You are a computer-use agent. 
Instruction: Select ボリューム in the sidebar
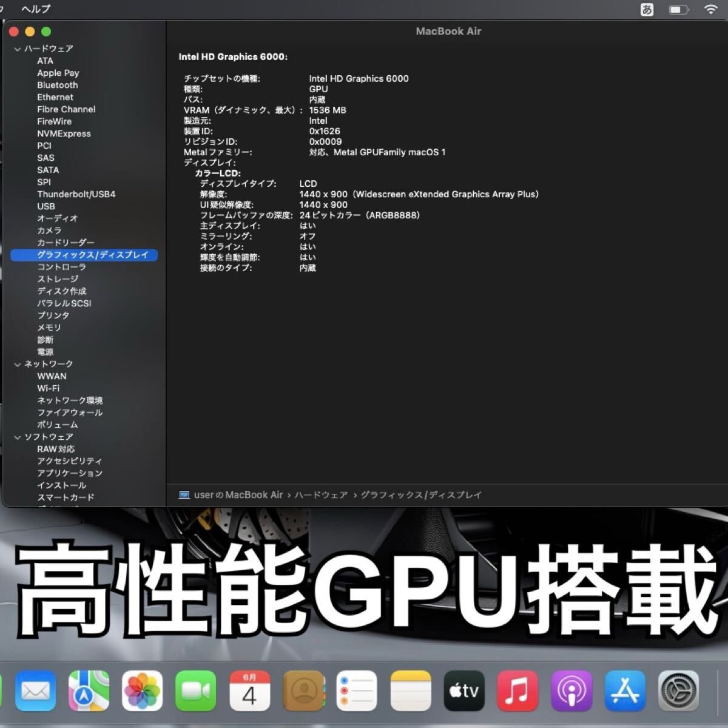(58, 425)
